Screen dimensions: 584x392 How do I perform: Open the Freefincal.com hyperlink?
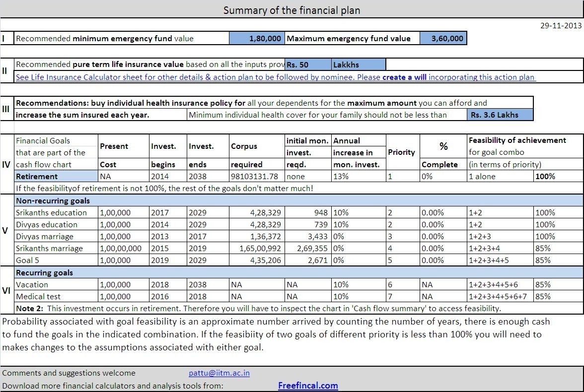click(308, 385)
